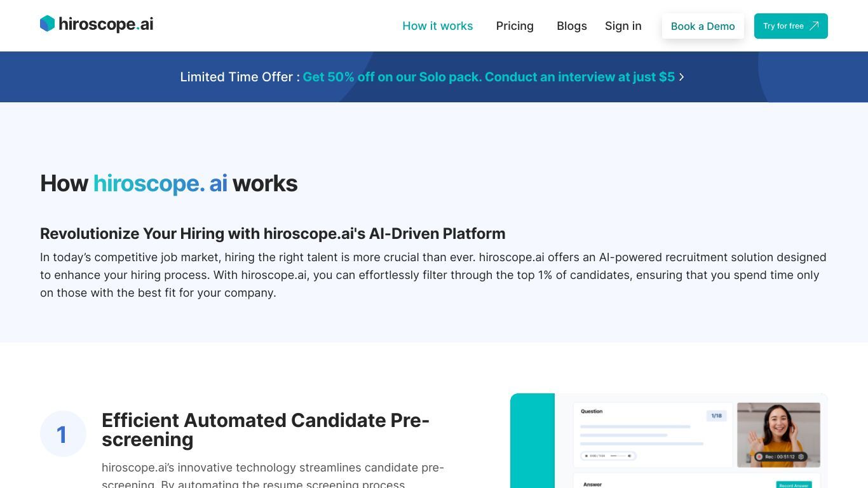The width and height of the screenshot is (868, 488).
Task: Click the Record Answer button in preview
Action: pyautogui.click(x=794, y=485)
